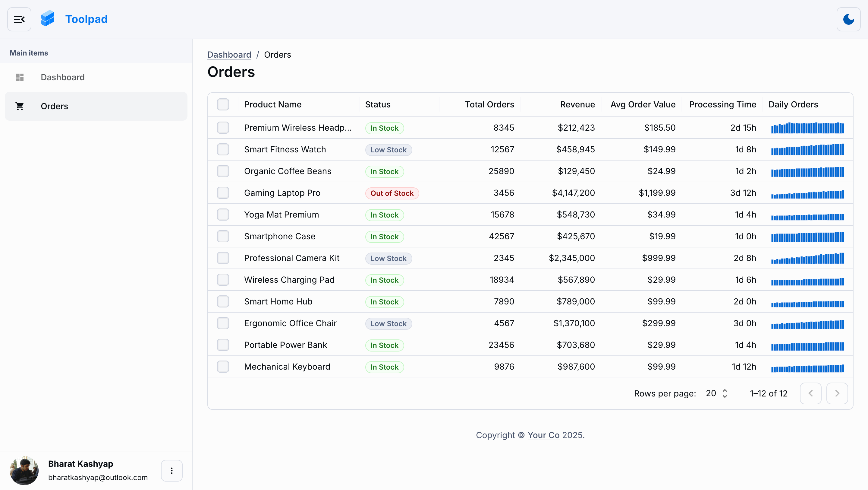This screenshot has height=490, width=868.
Task: Toggle dark mode with the moon icon
Action: tap(848, 19)
